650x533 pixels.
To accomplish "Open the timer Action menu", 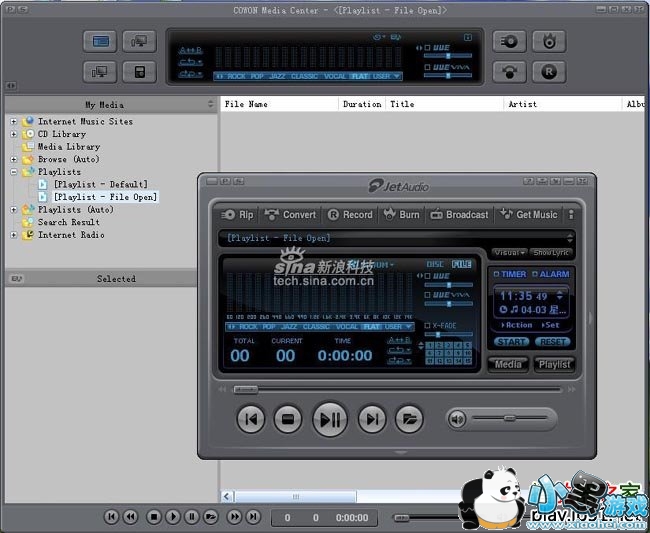I will point(517,325).
